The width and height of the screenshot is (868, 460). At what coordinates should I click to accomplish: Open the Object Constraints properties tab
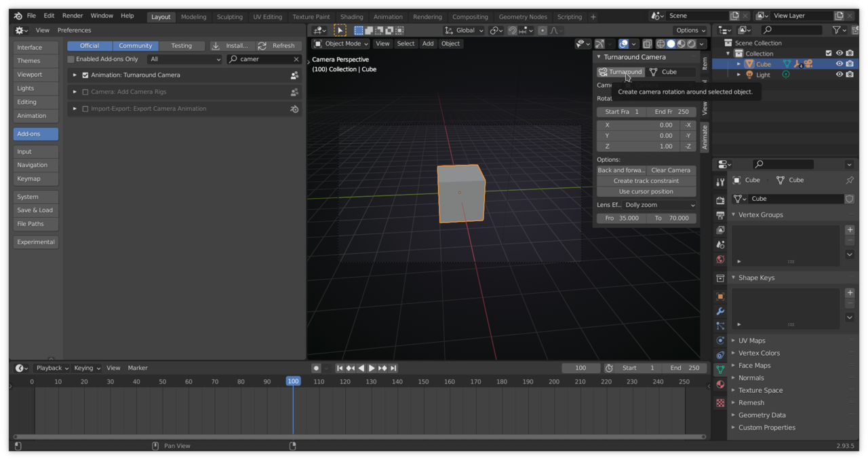pos(720,355)
